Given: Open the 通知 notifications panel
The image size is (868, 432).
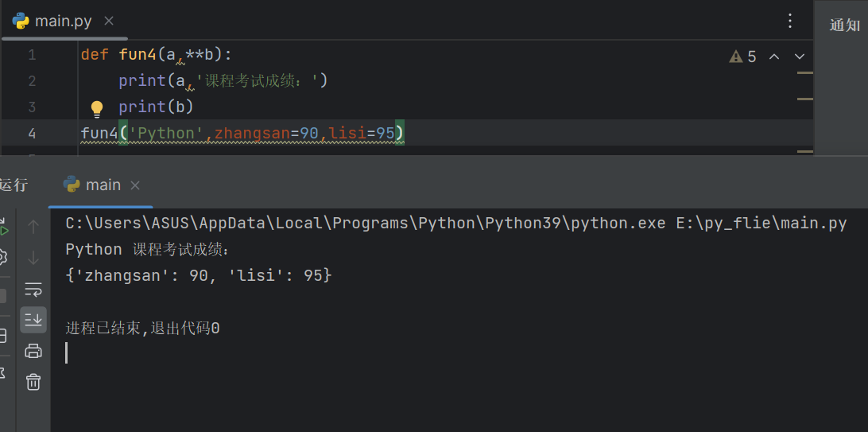Looking at the screenshot, I should point(844,25).
